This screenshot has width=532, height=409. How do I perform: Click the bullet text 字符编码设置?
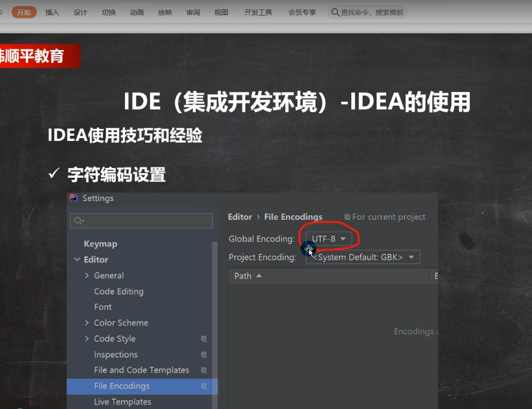pyautogui.click(x=116, y=174)
